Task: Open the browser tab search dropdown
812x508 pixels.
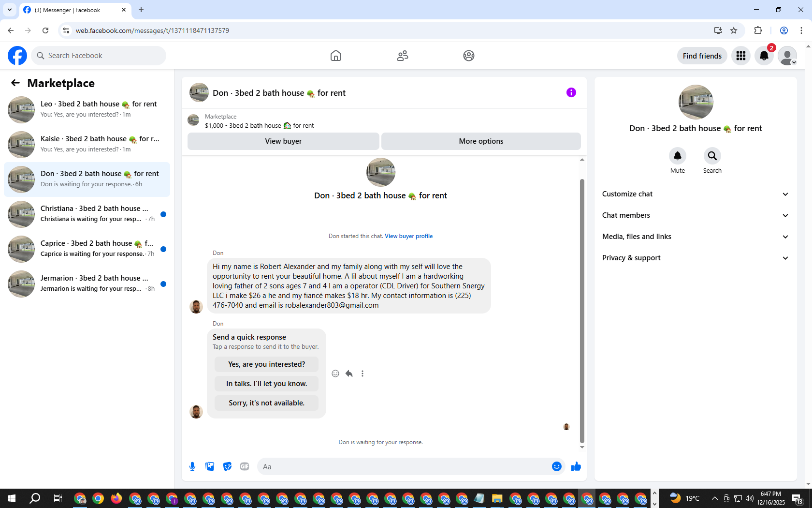Action: click(x=10, y=10)
